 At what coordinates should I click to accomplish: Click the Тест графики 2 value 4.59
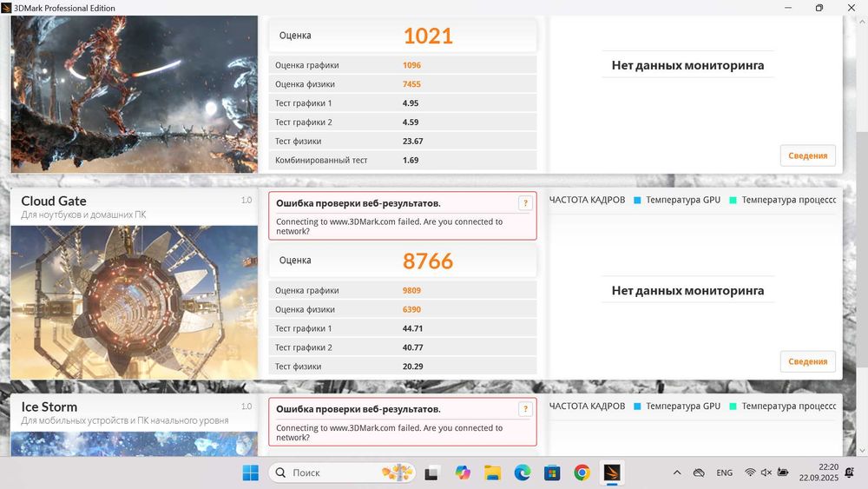pyautogui.click(x=411, y=122)
